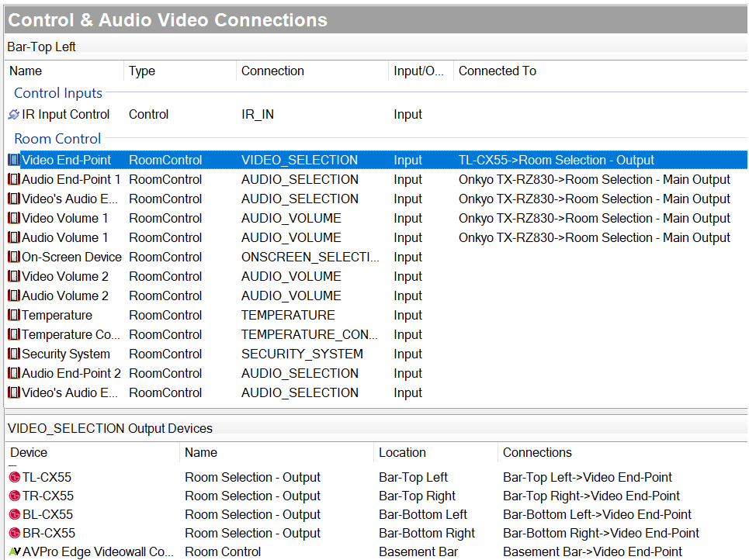Image resolution: width=749 pixels, height=560 pixels.
Task: Click the BR-CX55 LG device icon
Action: [x=15, y=534]
